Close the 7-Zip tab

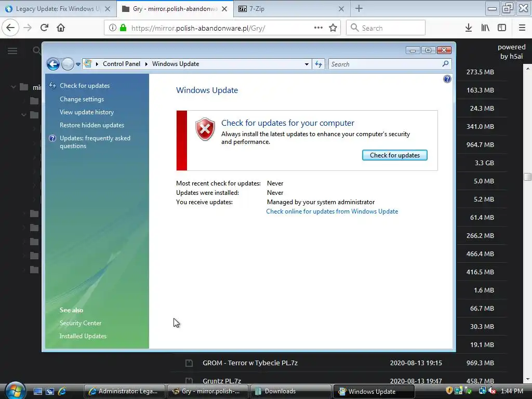point(341,9)
